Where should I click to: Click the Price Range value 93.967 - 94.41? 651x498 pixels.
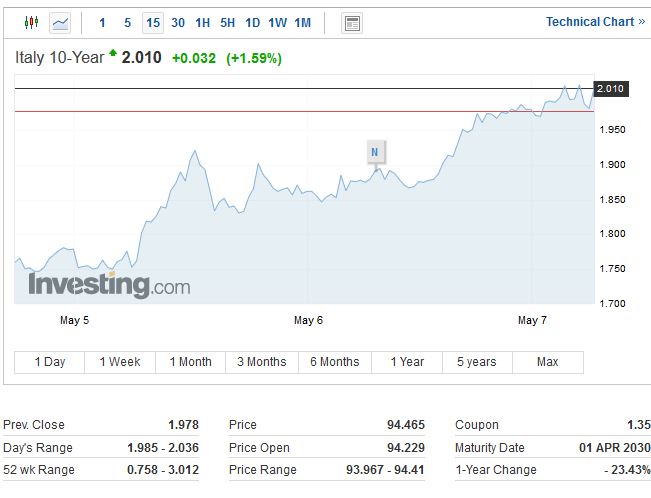point(385,470)
